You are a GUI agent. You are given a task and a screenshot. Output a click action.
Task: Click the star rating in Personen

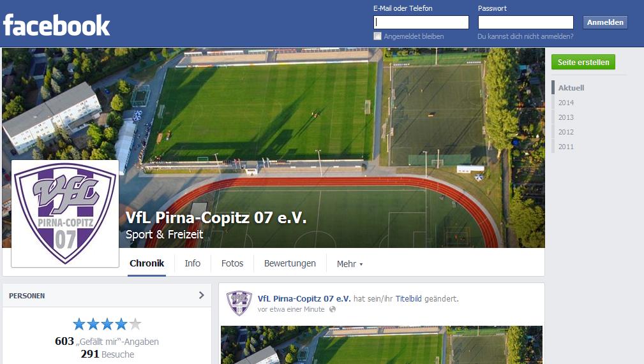pyautogui.click(x=107, y=324)
